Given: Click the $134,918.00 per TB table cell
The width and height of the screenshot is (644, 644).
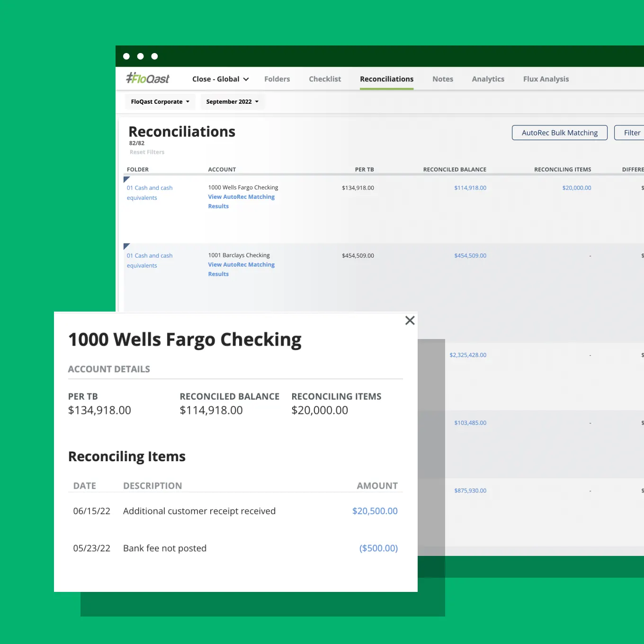Looking at the screenshot, I should (x=358, y=188).
